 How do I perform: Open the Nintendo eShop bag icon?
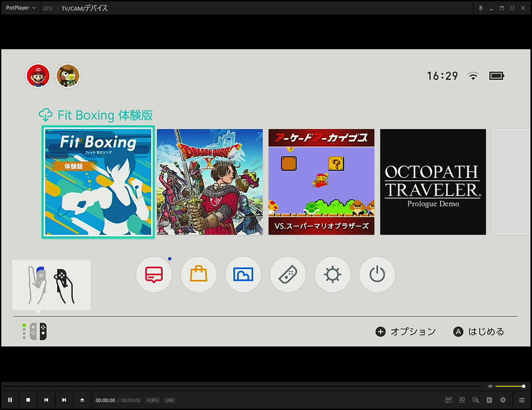(x=198, y=275)
